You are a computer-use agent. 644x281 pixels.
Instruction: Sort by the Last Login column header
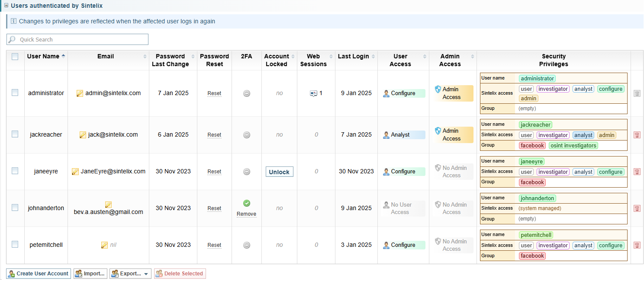pyautogui.click(x=353, y=56)
